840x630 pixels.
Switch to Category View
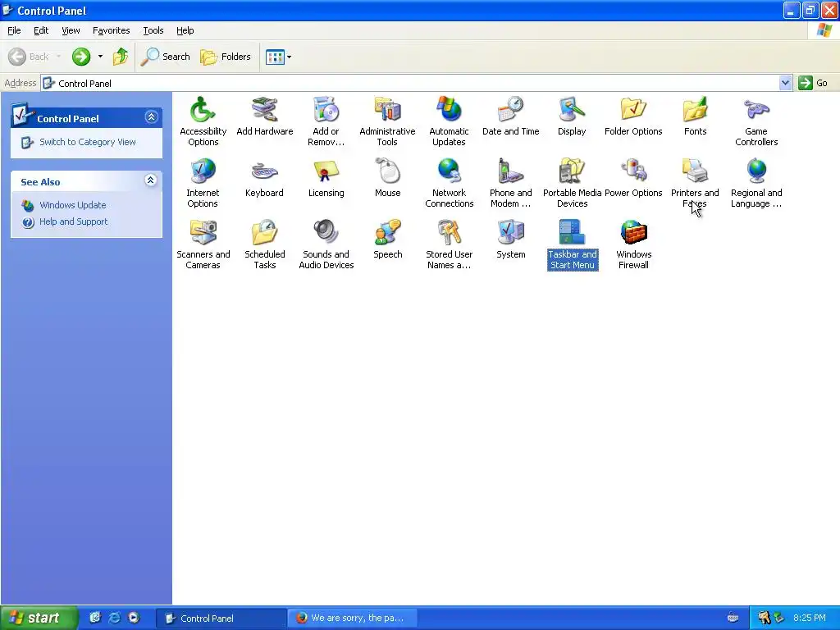[87, 142]
